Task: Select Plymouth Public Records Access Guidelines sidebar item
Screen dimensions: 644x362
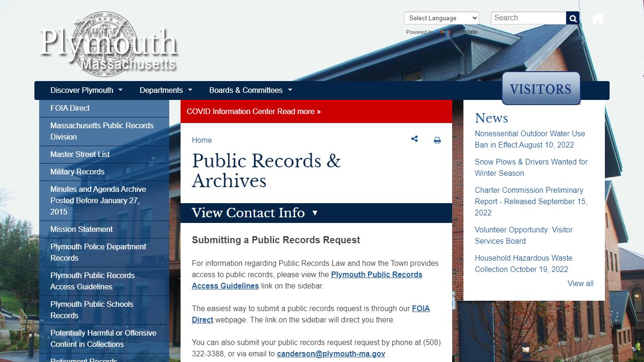Action: (104, 281)
